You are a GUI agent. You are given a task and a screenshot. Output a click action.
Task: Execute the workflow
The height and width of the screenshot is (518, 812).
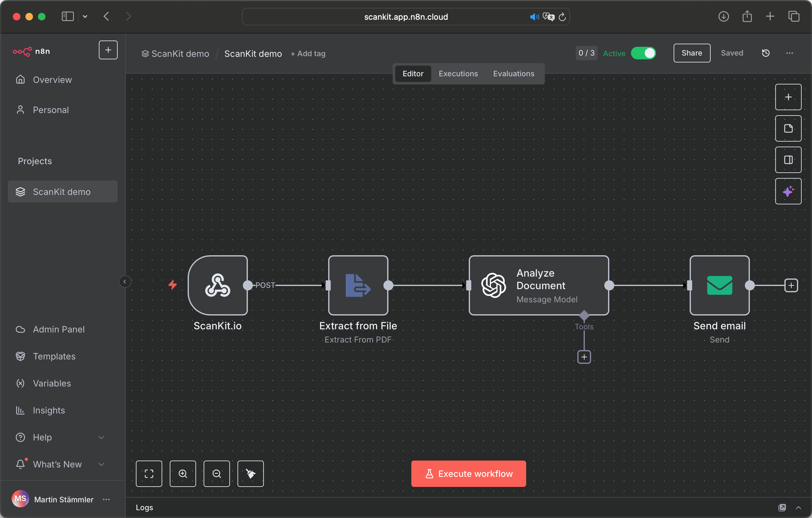pyautogui.click(x=468, y=473)
